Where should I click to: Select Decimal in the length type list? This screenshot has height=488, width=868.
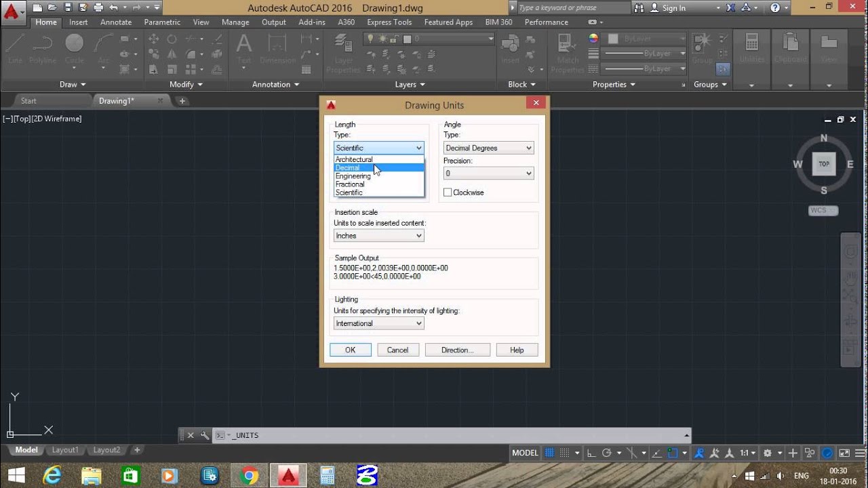(379, 167)
